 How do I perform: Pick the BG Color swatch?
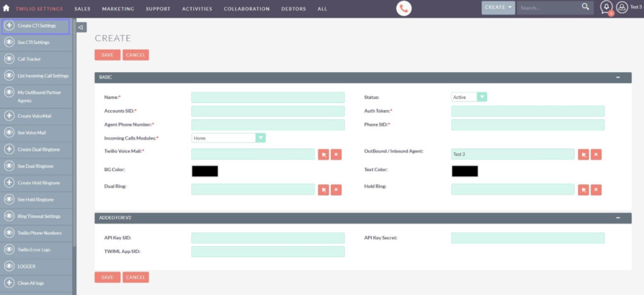coord(205,171)
